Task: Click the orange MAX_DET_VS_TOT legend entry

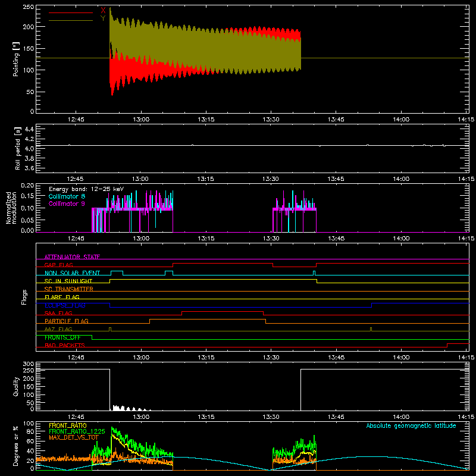Action: [74, 437]
